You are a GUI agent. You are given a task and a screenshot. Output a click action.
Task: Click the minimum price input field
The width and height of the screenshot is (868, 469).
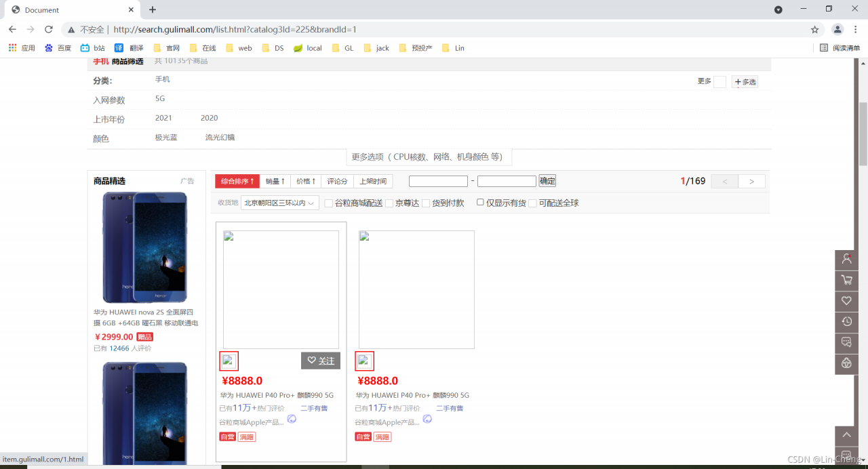coord(438,181)
